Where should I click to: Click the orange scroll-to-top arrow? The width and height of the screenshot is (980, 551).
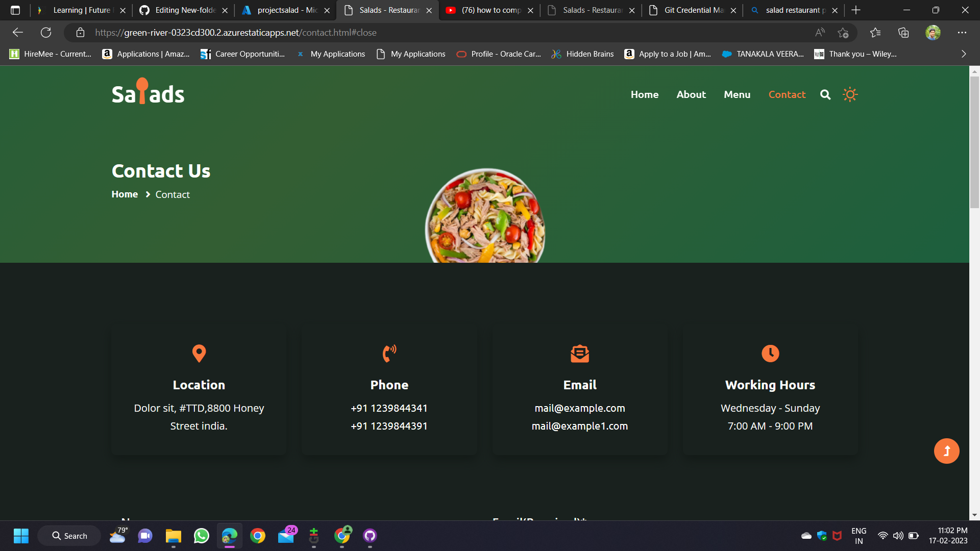[x=947, y=451]
